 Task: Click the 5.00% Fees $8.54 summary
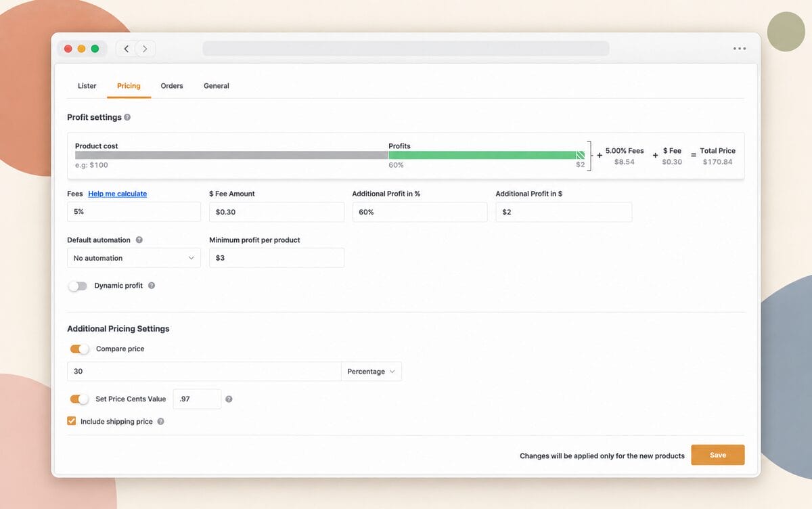625,156
